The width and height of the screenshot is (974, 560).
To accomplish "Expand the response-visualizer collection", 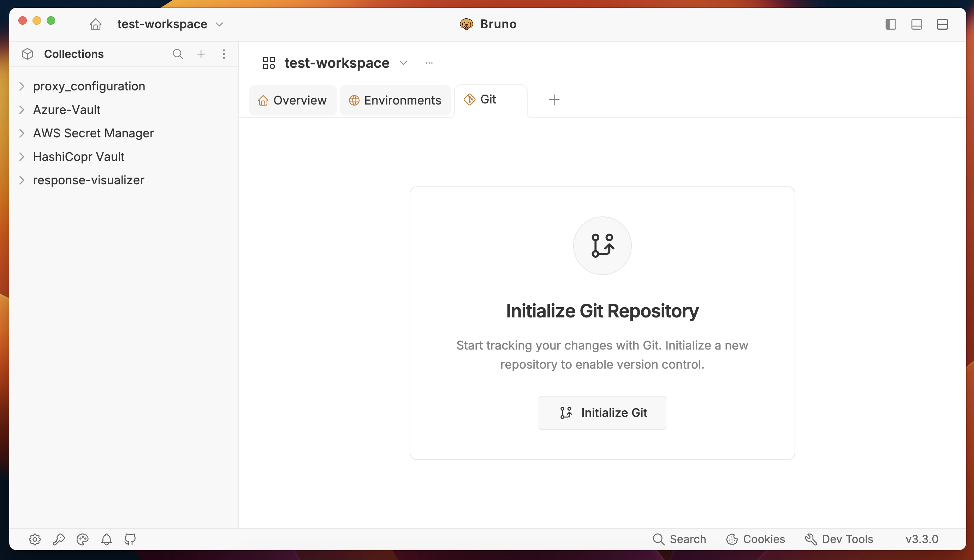I will tap(22, 180).
